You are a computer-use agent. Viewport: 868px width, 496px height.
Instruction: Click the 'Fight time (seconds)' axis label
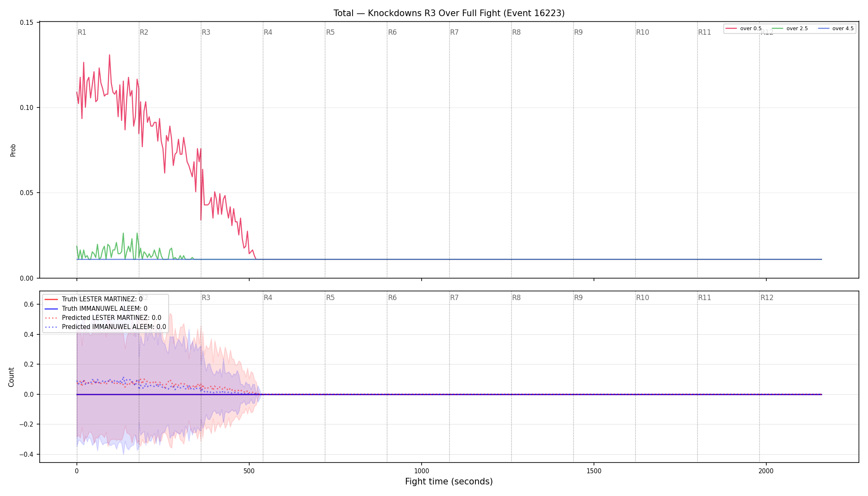tap(449, 482)
